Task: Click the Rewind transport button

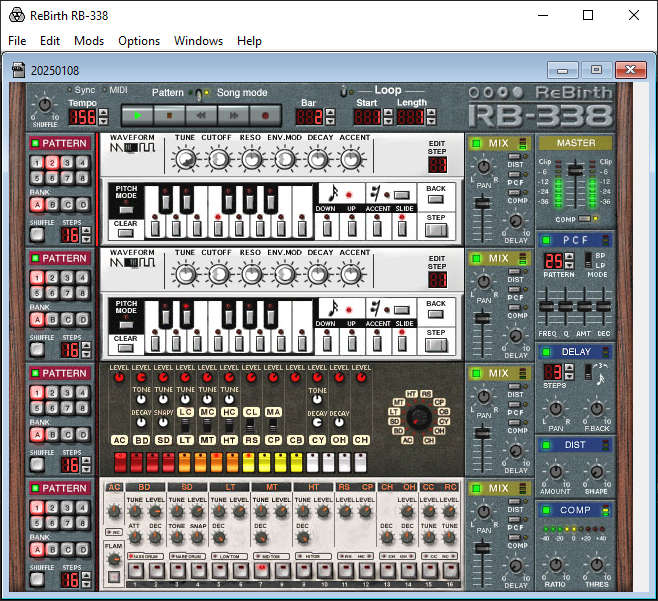Action: 203,115
